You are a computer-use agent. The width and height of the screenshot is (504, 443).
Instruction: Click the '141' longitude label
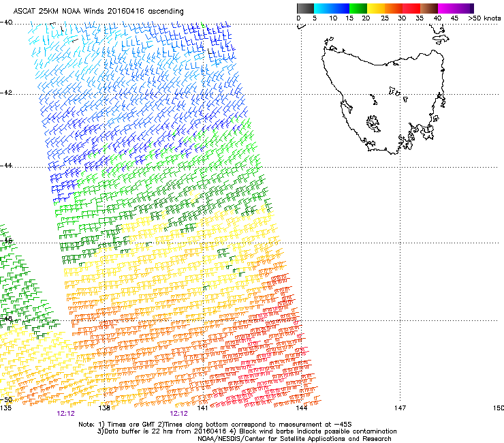(202, 408)
